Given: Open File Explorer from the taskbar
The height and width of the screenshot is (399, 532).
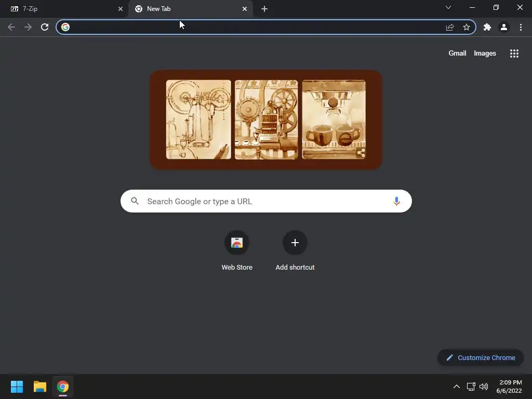Looking at the screenshot, I should [39, 387].
